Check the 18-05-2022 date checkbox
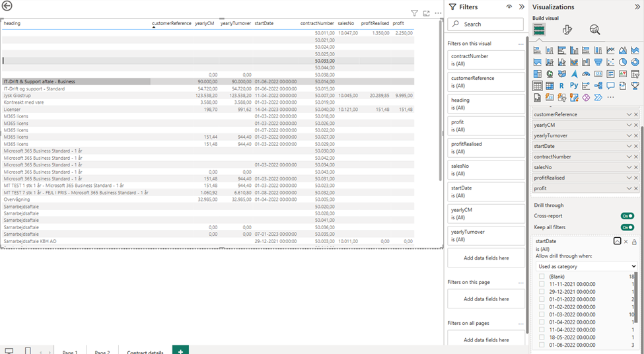Image resolution: width=644 pixels, height=354 pixels. tap(542, 337)
